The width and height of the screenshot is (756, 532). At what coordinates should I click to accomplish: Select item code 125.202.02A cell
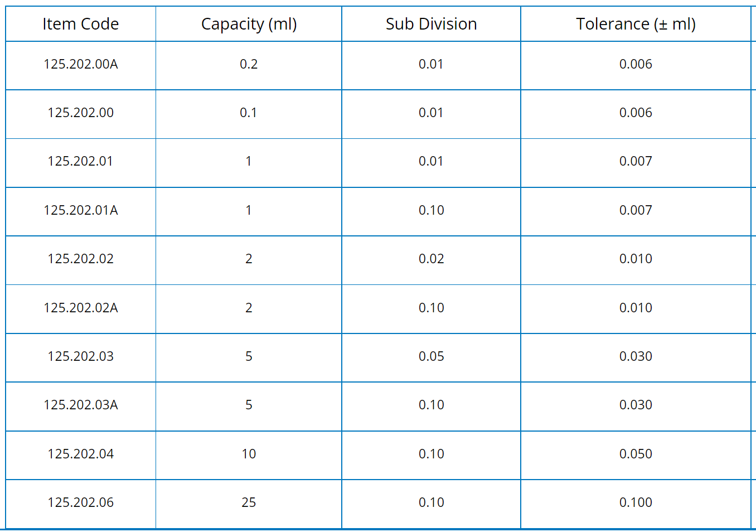[x=81, y=308]
